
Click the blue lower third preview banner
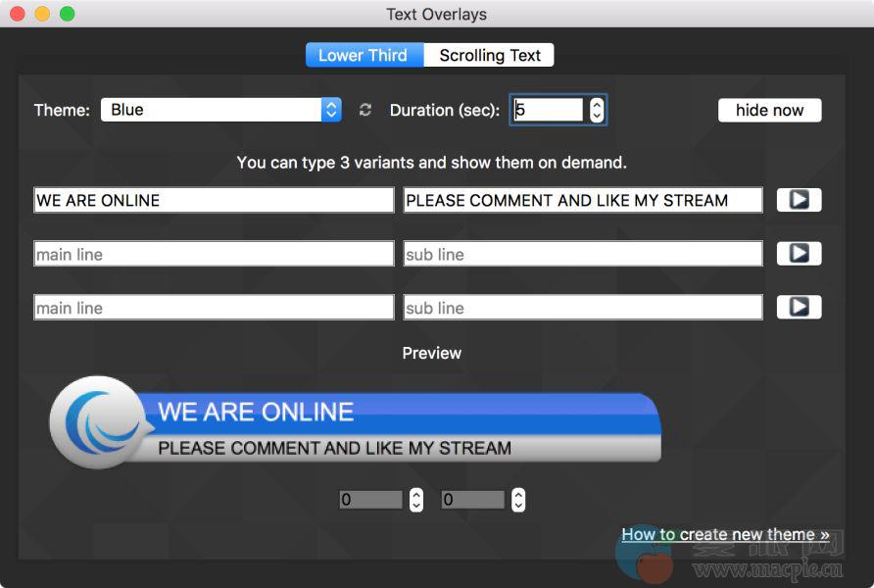[x=402, y=429]
